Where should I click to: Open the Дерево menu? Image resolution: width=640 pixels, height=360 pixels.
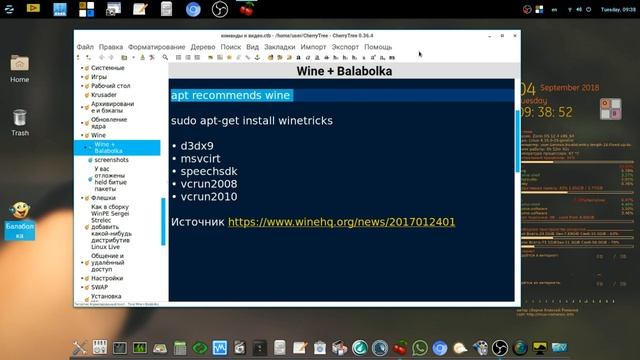point(203,47)
